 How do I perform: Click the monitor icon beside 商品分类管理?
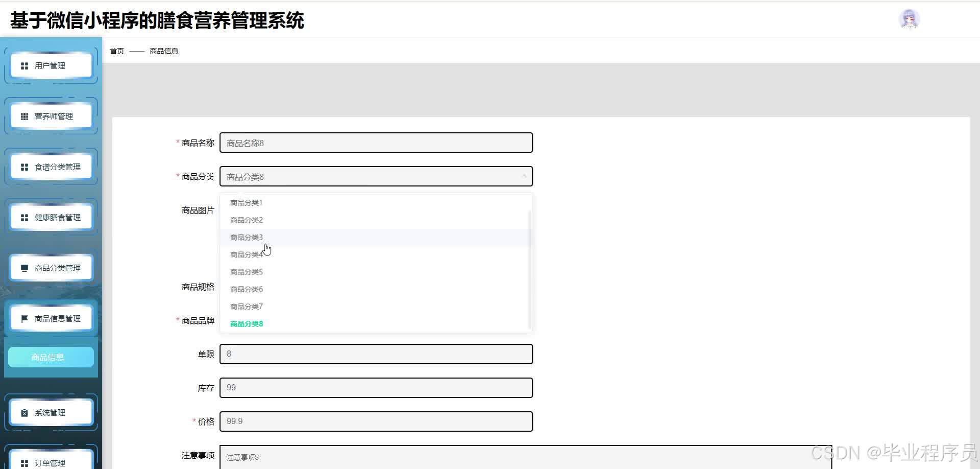coord(24,268)
